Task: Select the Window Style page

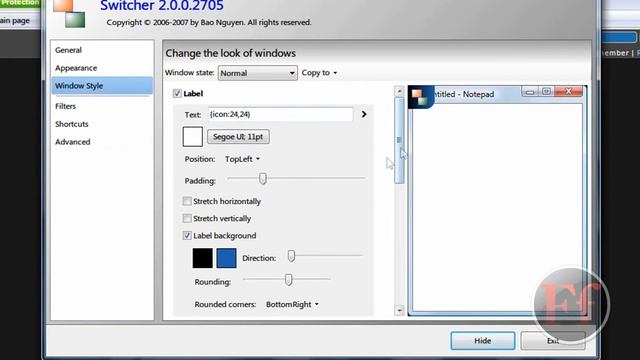Action: 102,86
